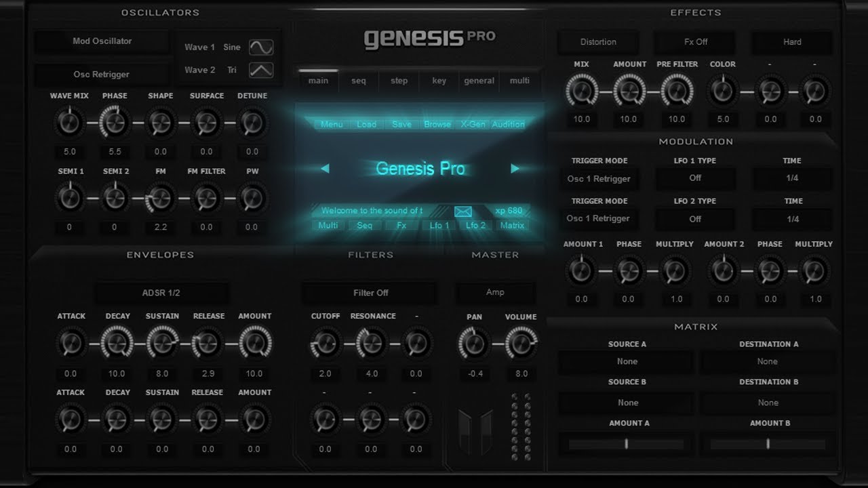Open the LFO 1 TYPE Off dropdown
Image resolution: width=868 pixels, height=488 pixels.
pyautogui.click(x=695, y=178)
